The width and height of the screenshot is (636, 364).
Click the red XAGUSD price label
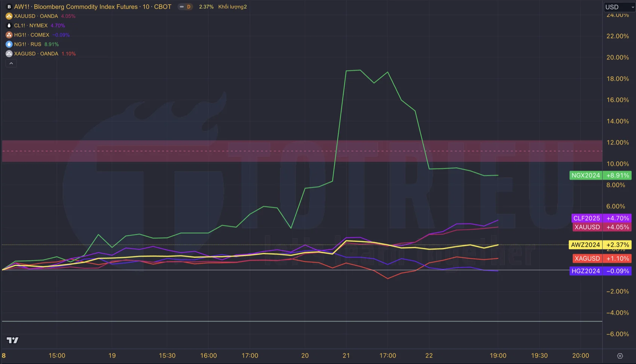point(587,259)
